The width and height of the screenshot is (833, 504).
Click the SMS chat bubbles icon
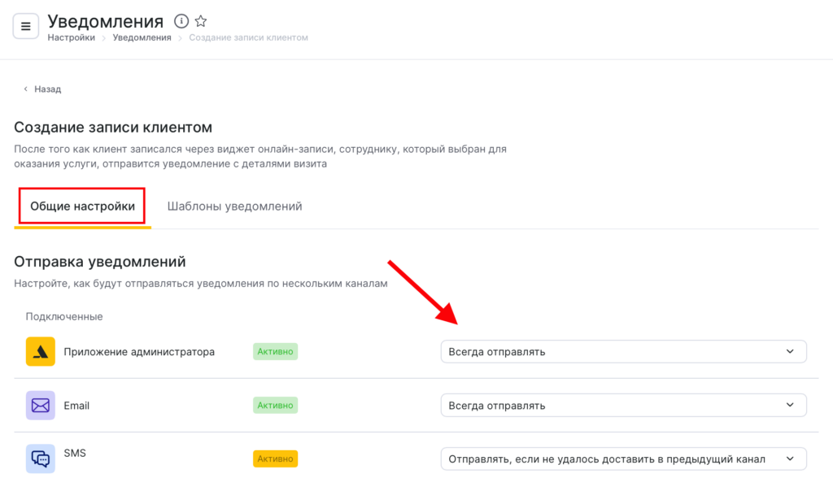41,458
